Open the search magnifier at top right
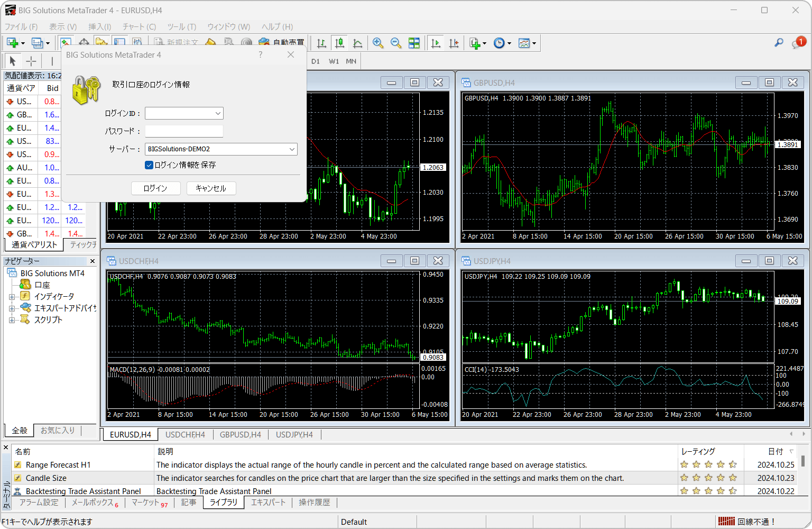Screen dimensions: 812x529 (779, 43)
